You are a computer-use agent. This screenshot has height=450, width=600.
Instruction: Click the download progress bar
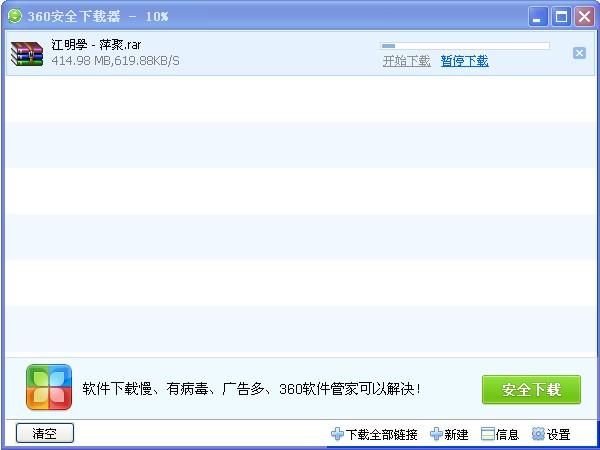tap(465, 46)
